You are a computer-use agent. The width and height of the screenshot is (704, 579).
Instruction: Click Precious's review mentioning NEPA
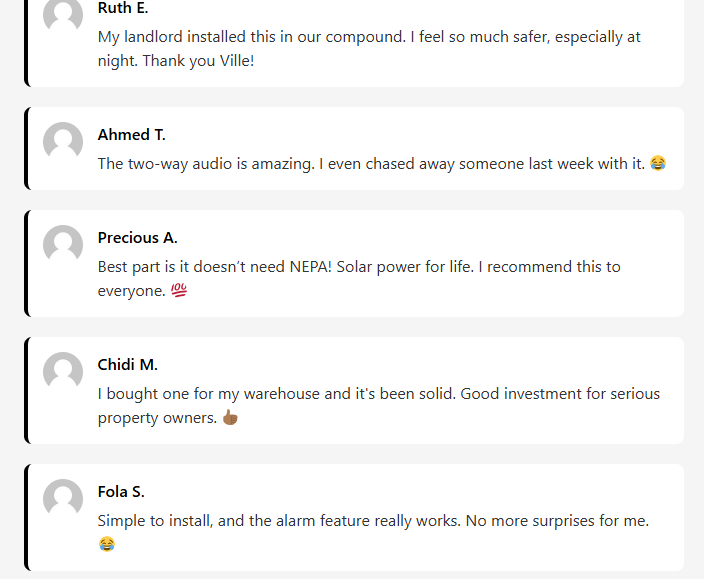(x=359, y=278)
